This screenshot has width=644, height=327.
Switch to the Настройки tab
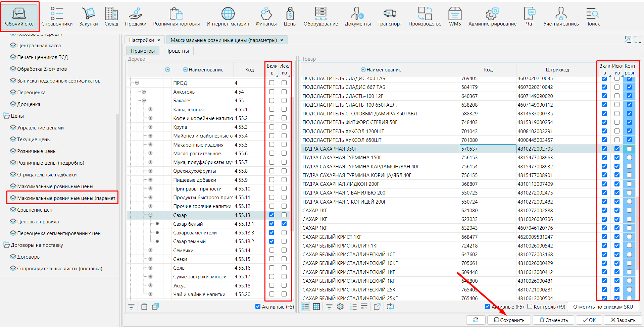pos(141,40)
